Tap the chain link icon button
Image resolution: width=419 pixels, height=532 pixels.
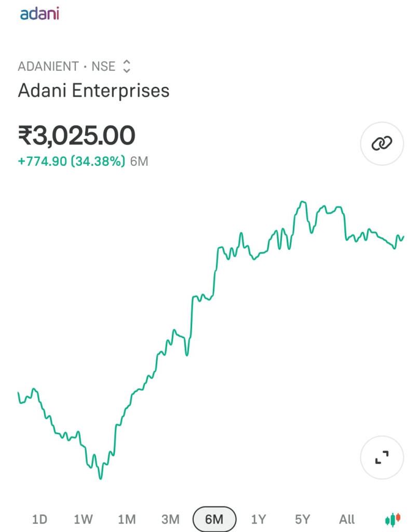pos(382,143)
